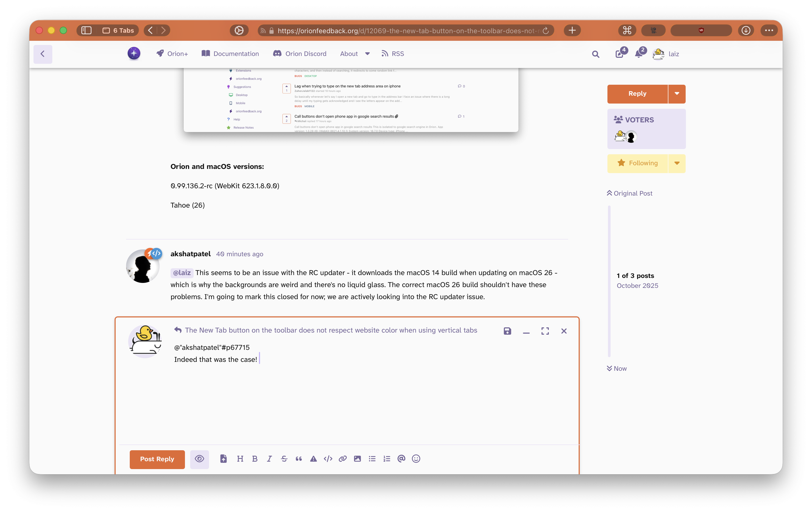Insert a quote block in reply
Screen dimensions: 812x513
click(x=298, y=459)
